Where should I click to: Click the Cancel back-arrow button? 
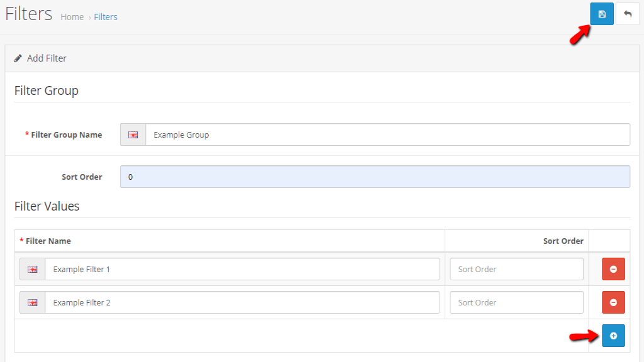tap(627, 14)
